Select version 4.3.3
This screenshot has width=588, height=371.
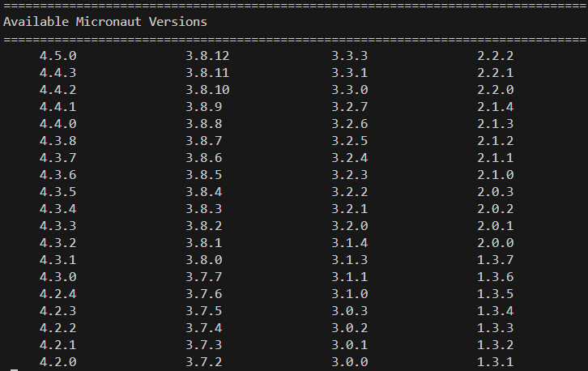pos(58,226)
